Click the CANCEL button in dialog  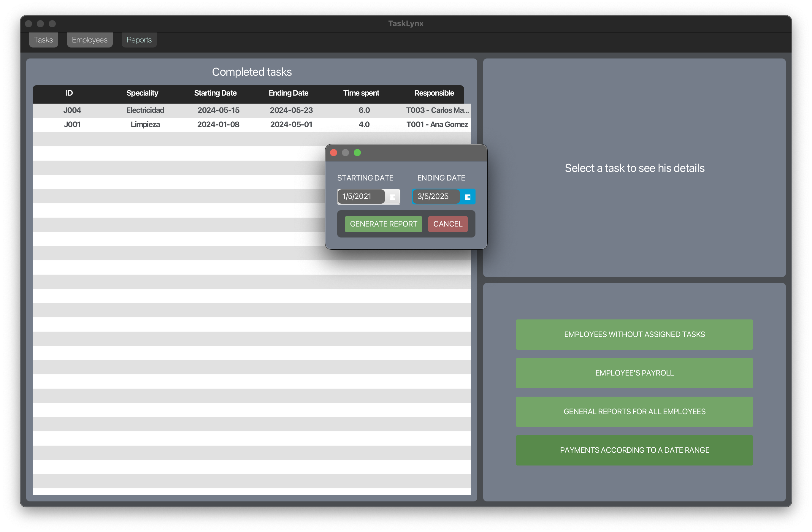[x=448, y=224]
